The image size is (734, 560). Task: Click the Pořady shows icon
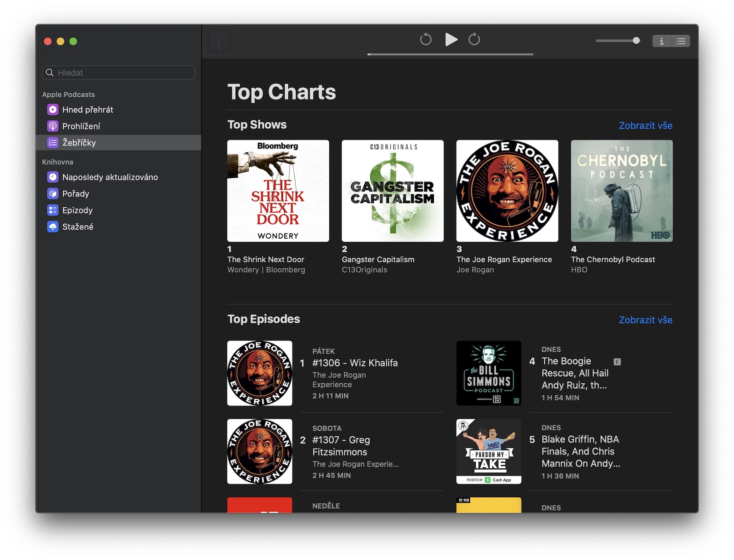click(53, 194)
